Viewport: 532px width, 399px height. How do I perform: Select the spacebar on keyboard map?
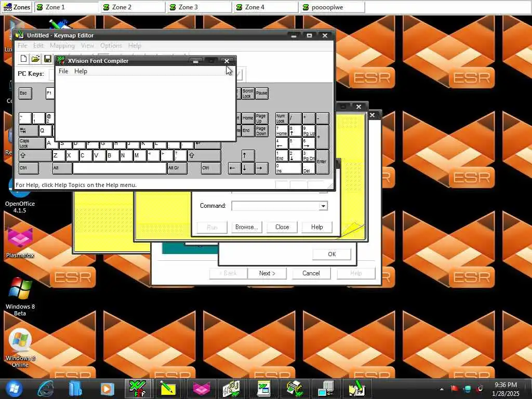[x=120, y=168]
